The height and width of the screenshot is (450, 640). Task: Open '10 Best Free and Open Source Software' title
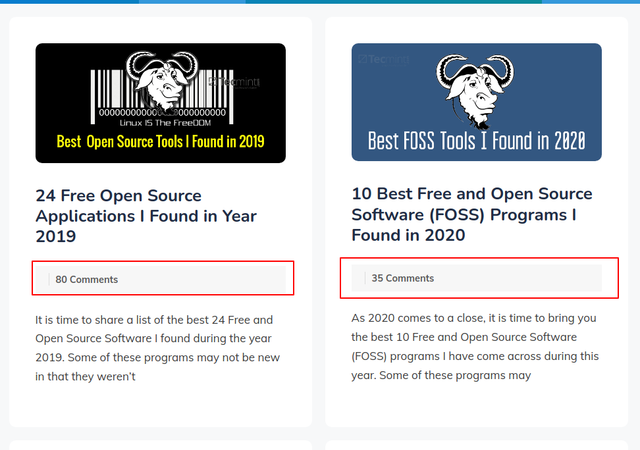472,214
